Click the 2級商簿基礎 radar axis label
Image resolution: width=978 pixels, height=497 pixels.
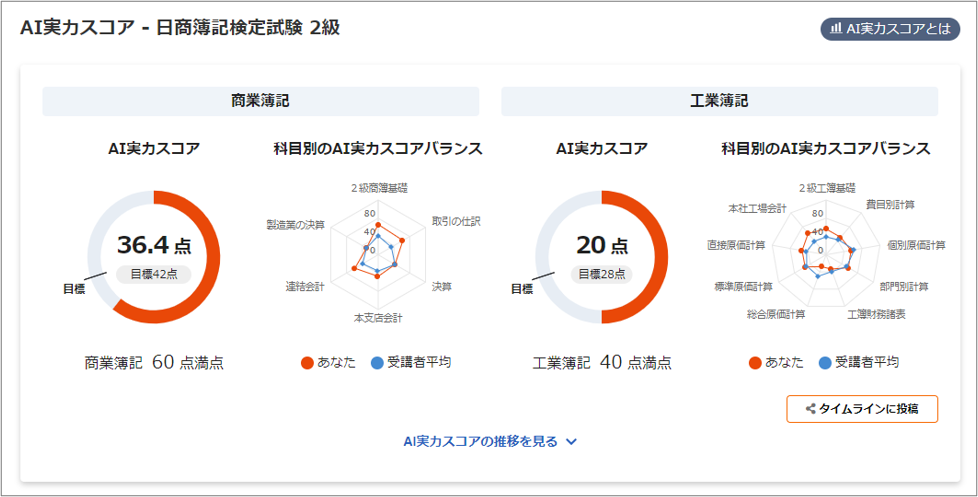click(x=379, y=188)
